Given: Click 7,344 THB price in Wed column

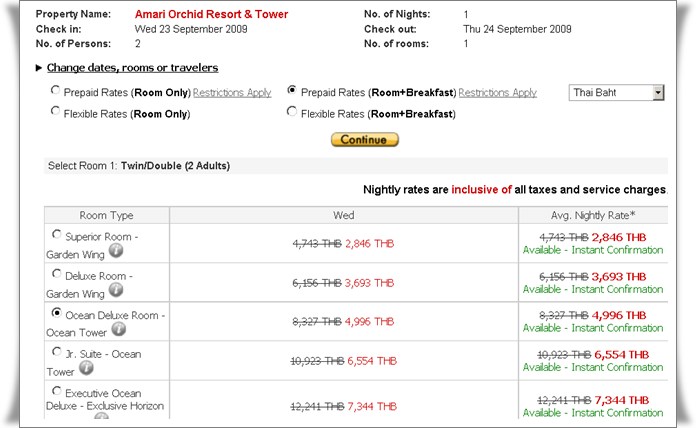Looking at the screenshot, I should pyautogui.click(x=372, y=406).
